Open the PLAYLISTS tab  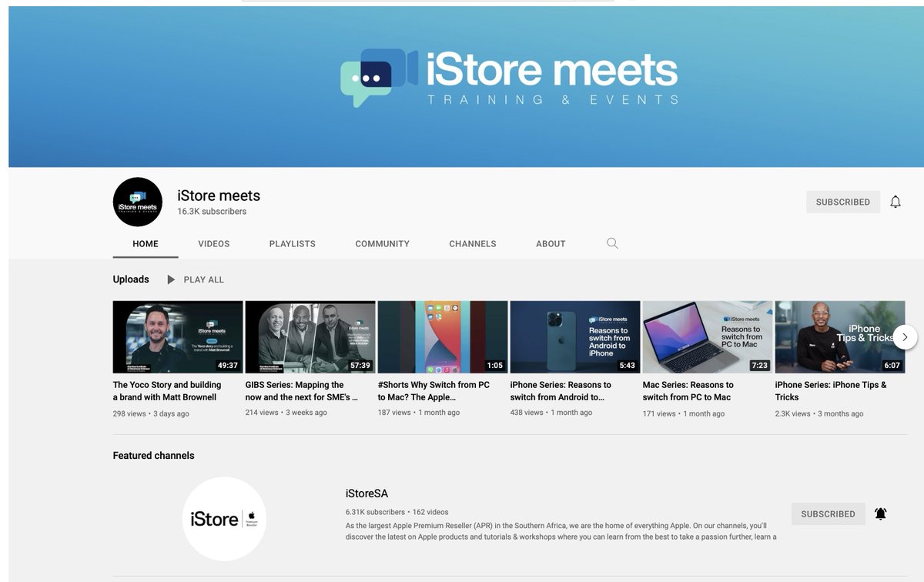[293, 243]
